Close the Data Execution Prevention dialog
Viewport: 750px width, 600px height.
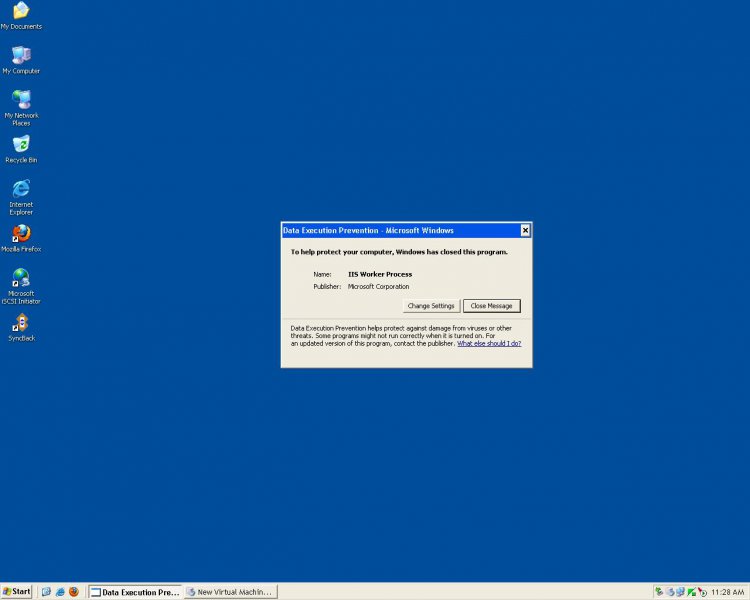click(525, 230)
